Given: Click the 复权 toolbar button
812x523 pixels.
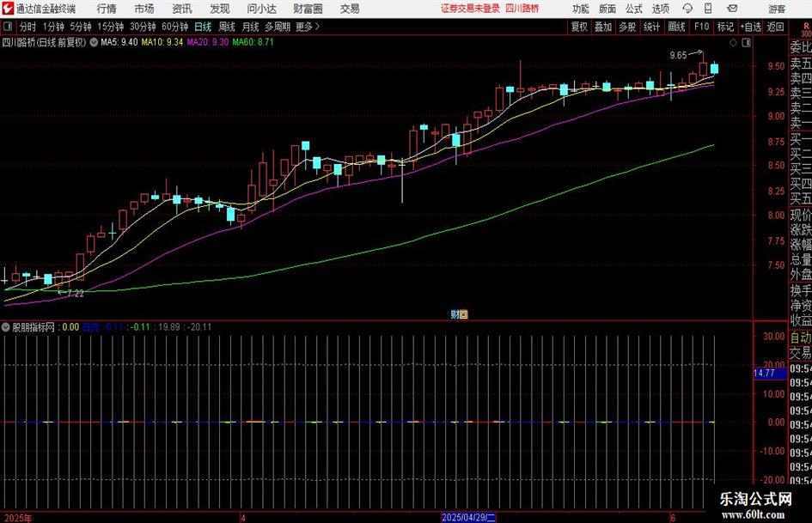Looking at the screenshot, I should coord(579,27).
